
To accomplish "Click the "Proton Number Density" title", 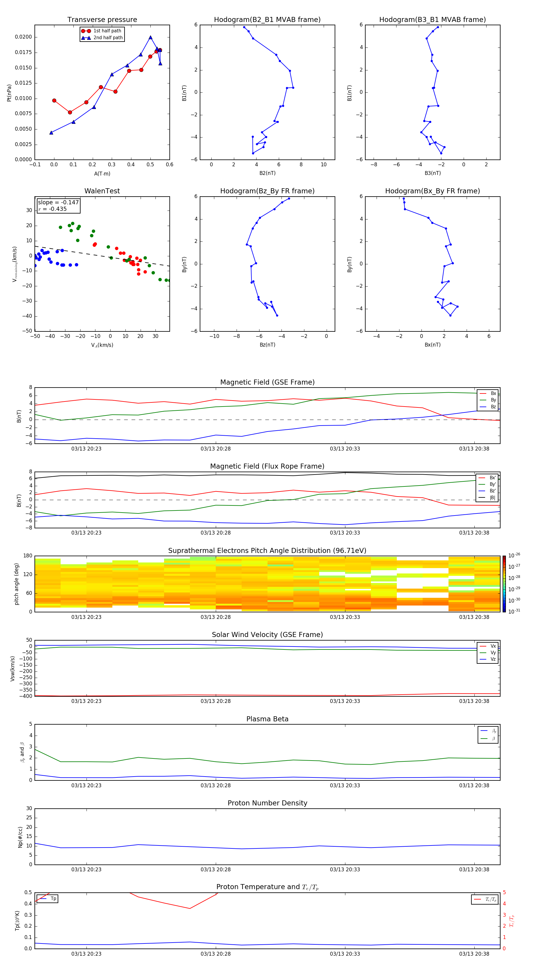I will point(267,803).
